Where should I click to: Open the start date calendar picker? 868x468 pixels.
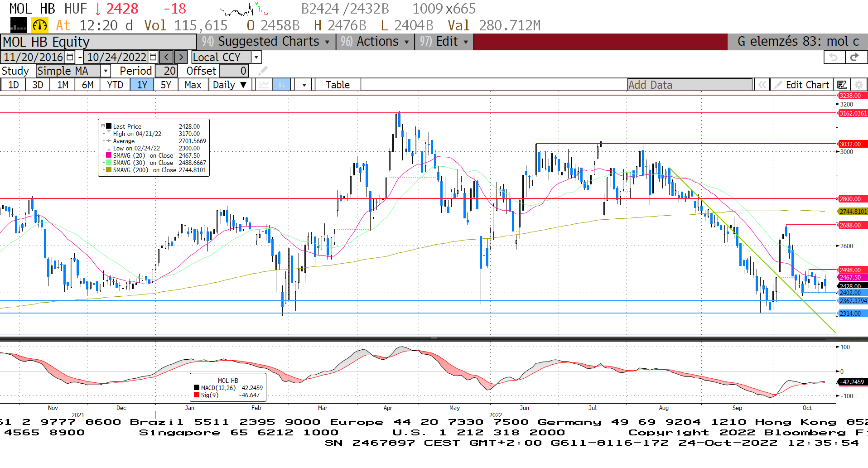tap(70, 57)
